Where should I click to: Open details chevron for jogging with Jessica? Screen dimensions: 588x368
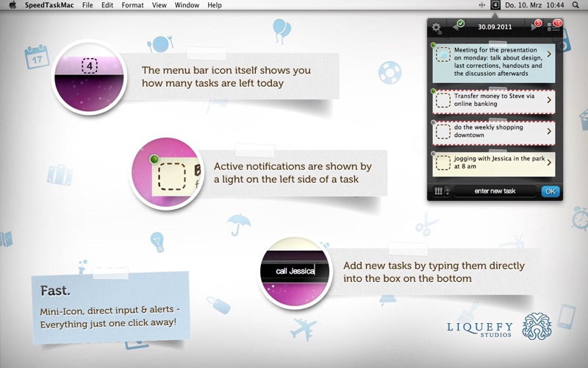click(549, 162)
